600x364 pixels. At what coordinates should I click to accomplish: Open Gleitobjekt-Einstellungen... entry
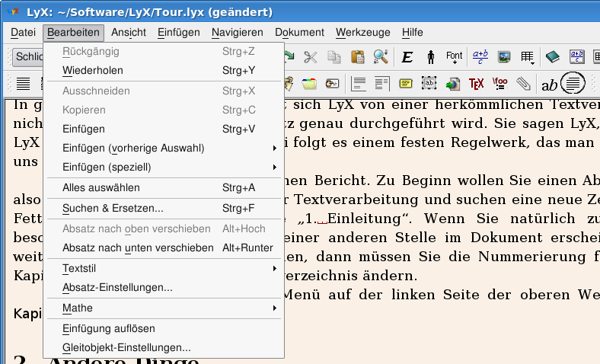(x=164, y=347)
